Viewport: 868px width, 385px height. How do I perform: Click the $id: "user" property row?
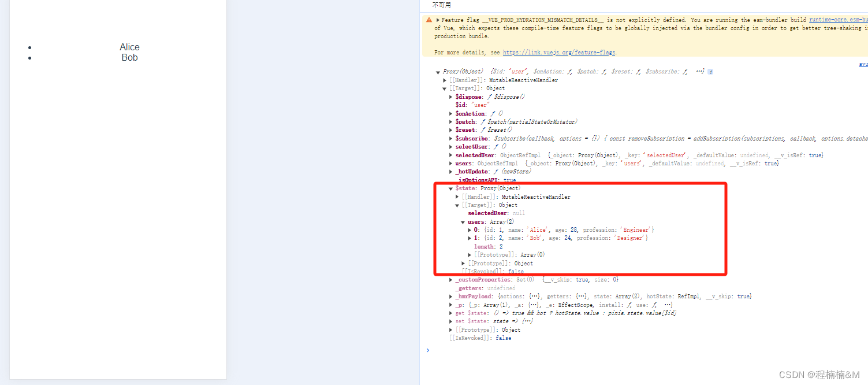[472, 105]
